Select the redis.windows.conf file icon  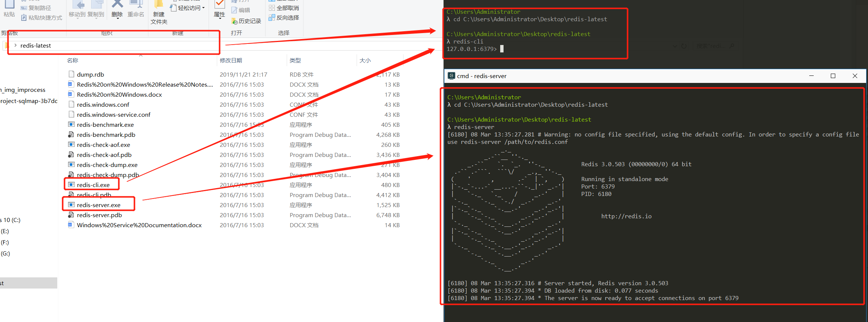point(71,104)
